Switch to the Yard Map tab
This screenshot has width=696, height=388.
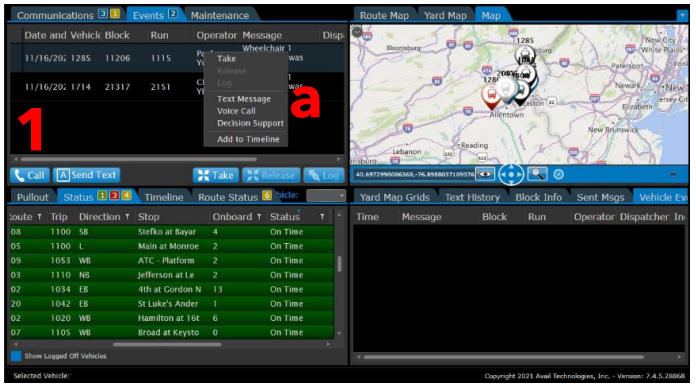point(445,16)
